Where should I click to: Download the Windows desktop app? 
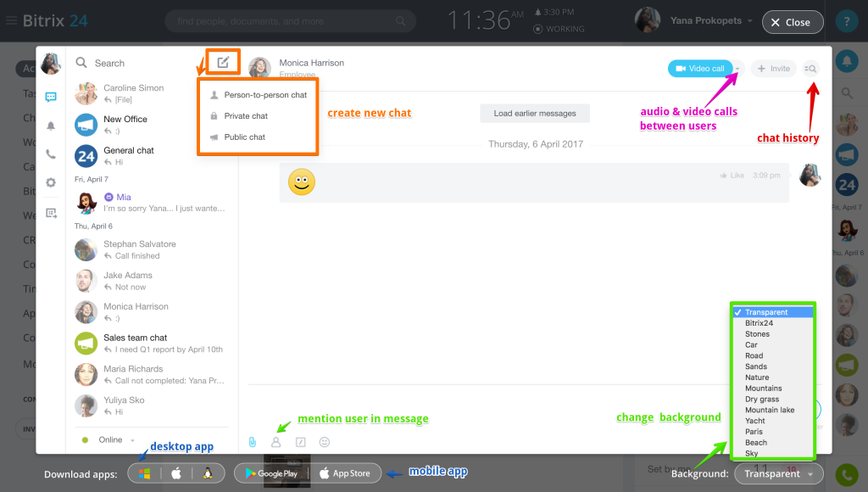pos(144,473)
